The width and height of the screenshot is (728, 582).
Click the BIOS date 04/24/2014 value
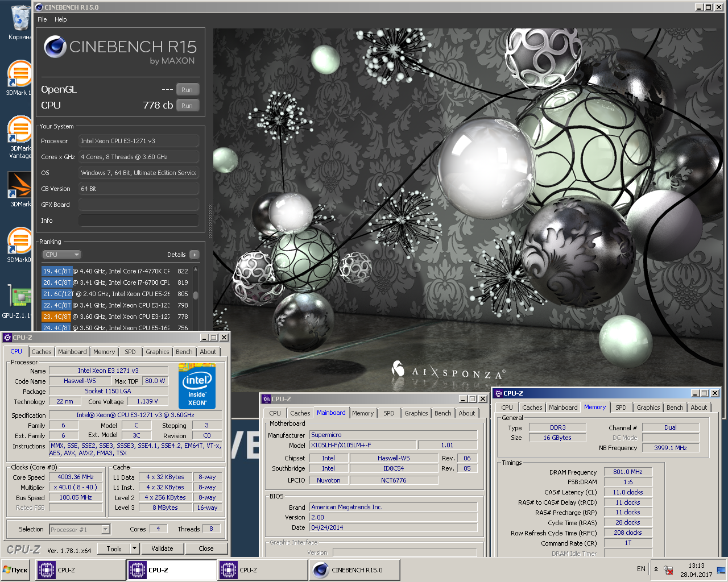(394, 527)
